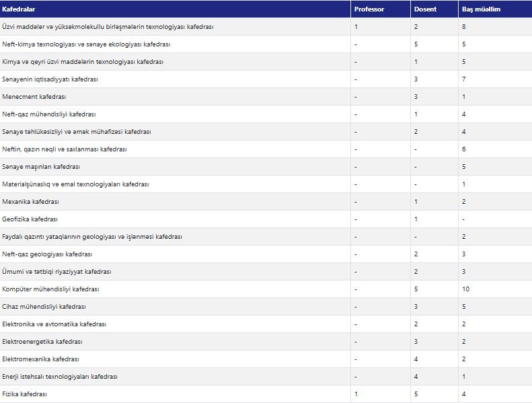532x403 pixels.
Task: Click Baş müəllim value 7 for Sənayenin iqtisadiyyatı
Action: pyautogui.click(x=464, y=79)
